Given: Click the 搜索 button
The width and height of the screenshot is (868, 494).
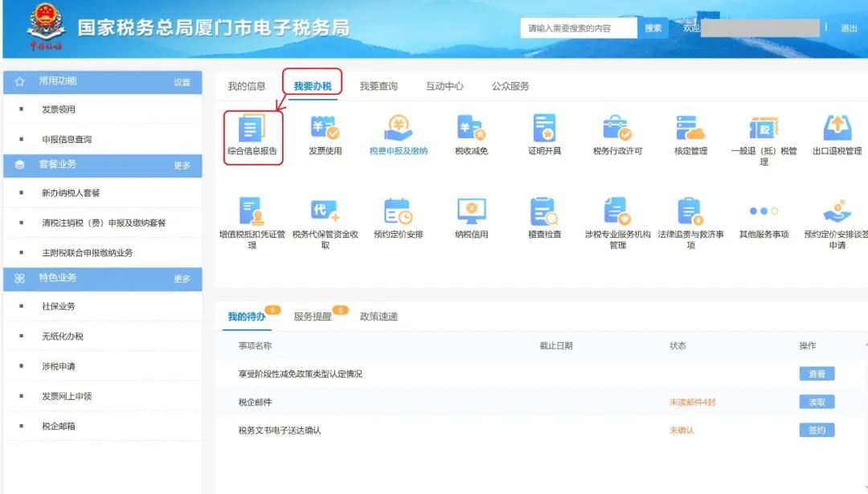Looking at the screenshot, I should [x=653, y=27].
